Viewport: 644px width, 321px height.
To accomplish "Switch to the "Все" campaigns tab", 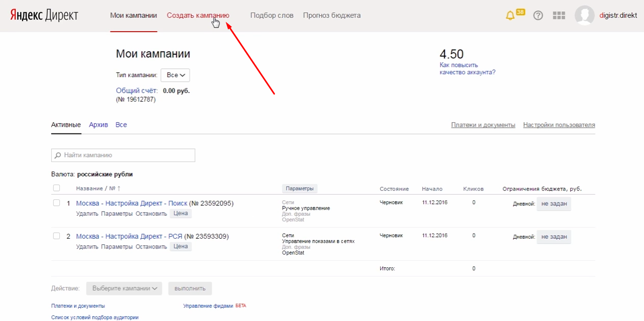I will coord(121,125).
